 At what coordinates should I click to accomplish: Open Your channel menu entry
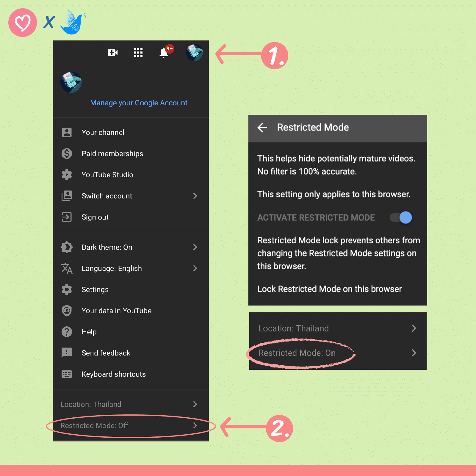pyautogui.click(x=131, y=132)
